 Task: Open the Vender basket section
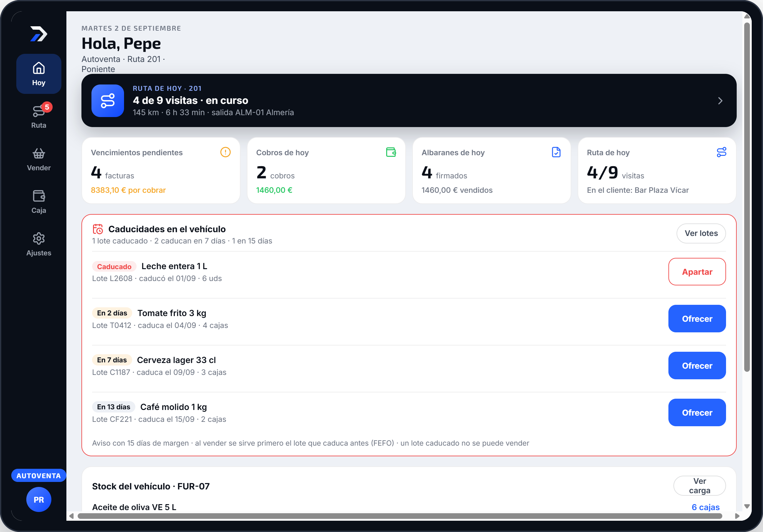39,159
